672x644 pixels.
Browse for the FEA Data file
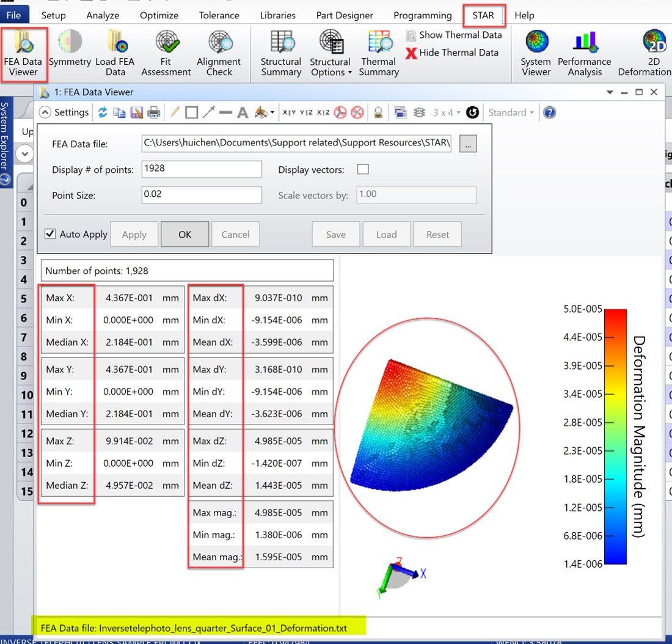(468, 144)
